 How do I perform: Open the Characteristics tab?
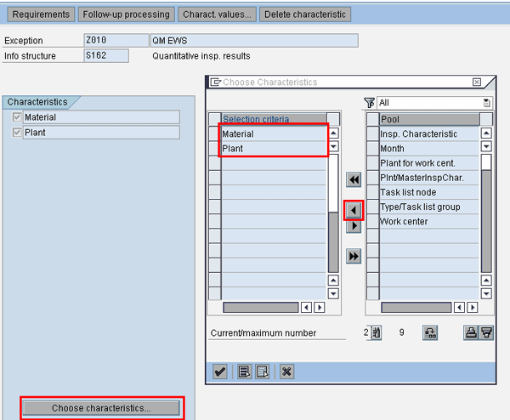click(x=37, y=102)
